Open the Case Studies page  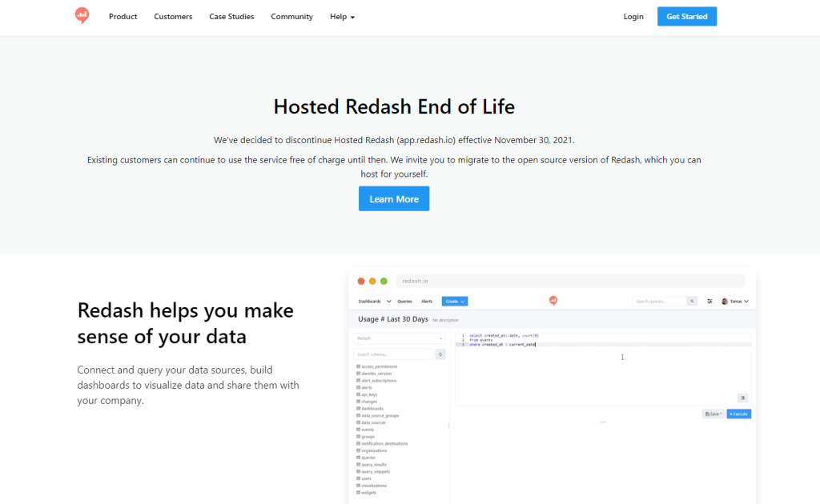tap(231, 17)
